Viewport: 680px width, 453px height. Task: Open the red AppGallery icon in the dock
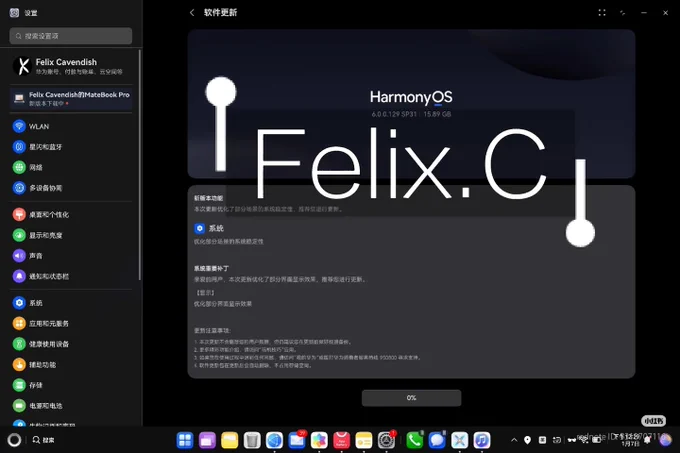pos(342,440)
